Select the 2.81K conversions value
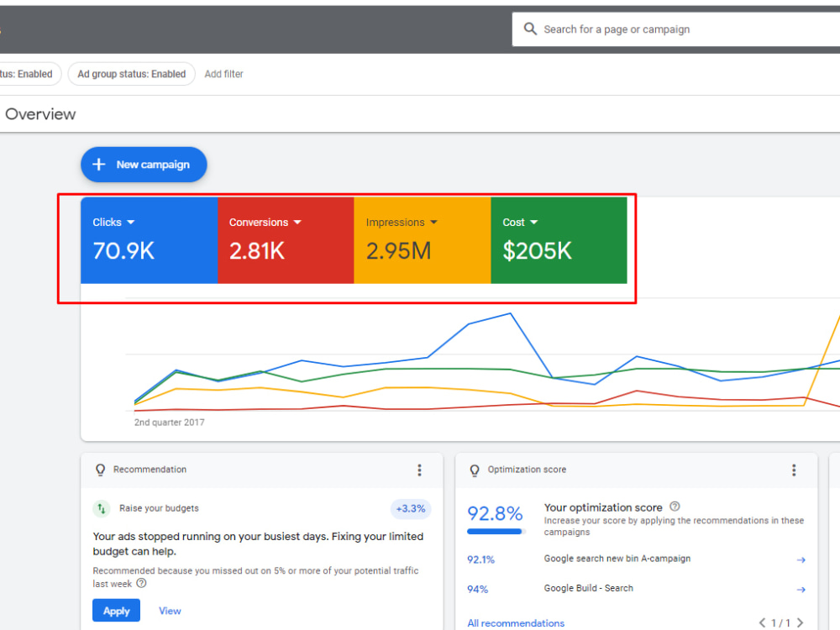Image resolution: width=840 pixels, height=630 pixels. (x=257, y=250)
